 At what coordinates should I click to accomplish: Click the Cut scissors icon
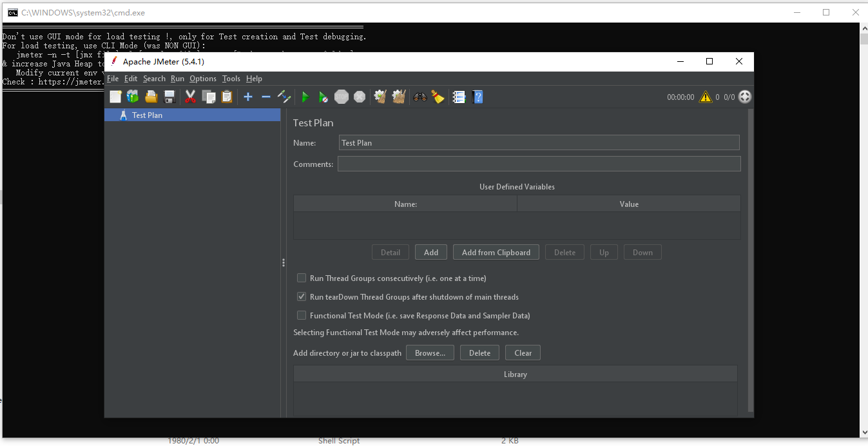pos(190,97)
